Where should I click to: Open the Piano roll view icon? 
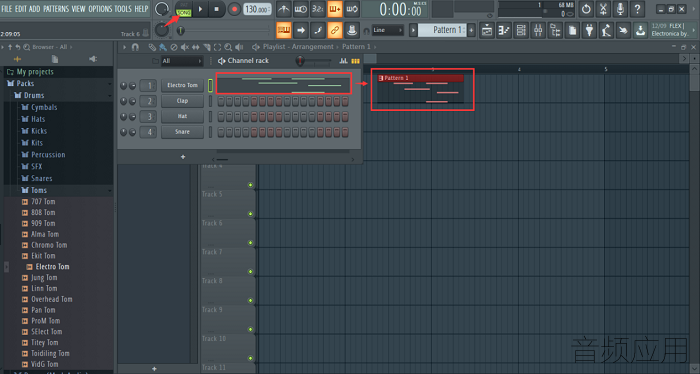504,30
